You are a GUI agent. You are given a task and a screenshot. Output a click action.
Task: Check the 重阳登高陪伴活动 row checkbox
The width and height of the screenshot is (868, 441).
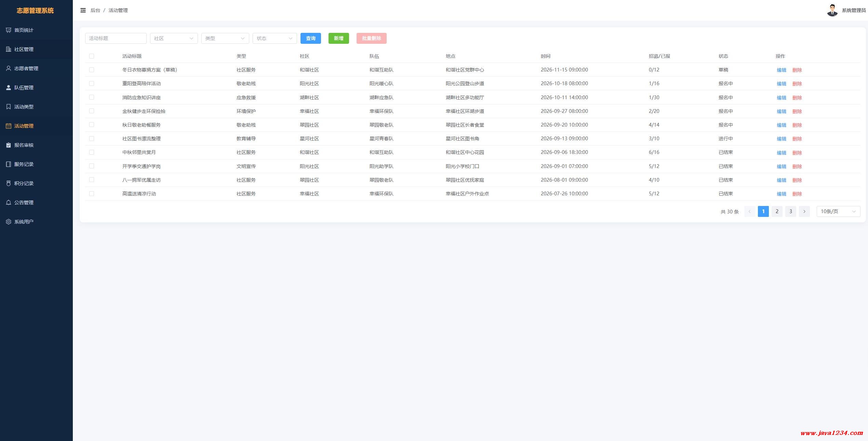(92, 83)
